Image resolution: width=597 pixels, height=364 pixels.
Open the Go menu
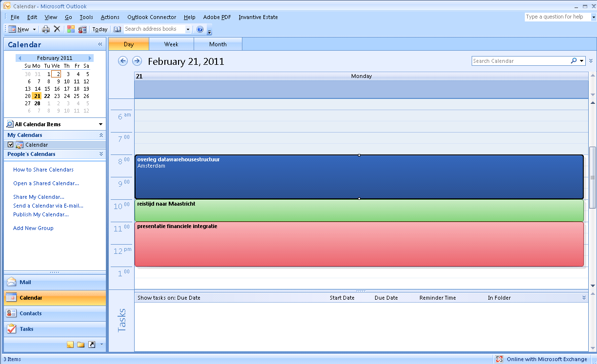click(x=68, y=17)
